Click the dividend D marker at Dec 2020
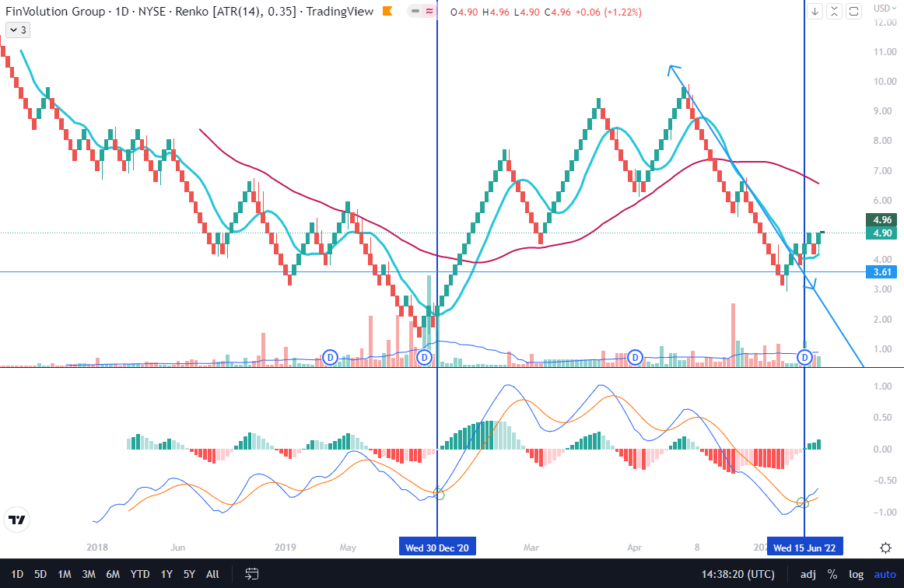The height and width of the screenshot is (588, 904). coord(424,358)
